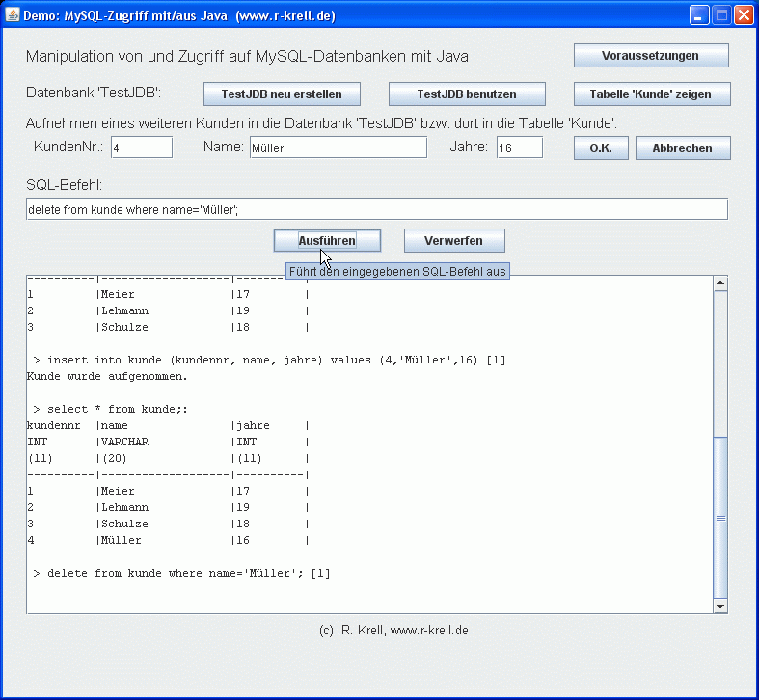Show the table via 'Tabelle 'Kunde' zeigen'
759x700 pixels.
point(651,94)
